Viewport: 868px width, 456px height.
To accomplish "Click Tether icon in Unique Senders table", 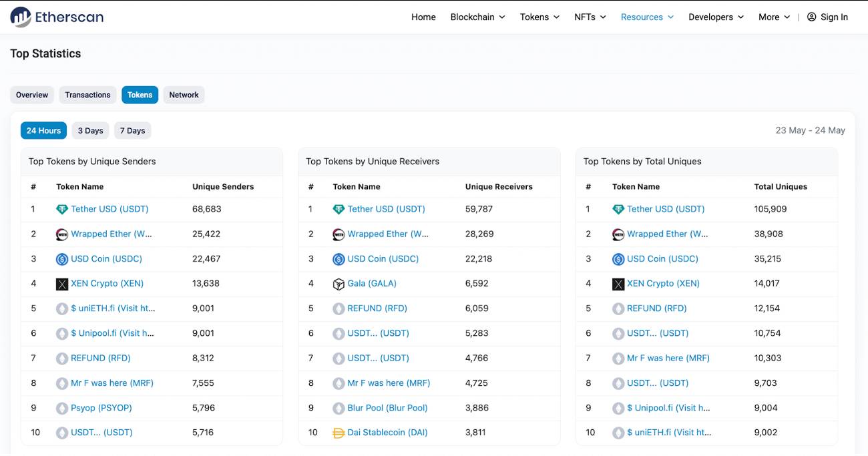I will 62,209.
